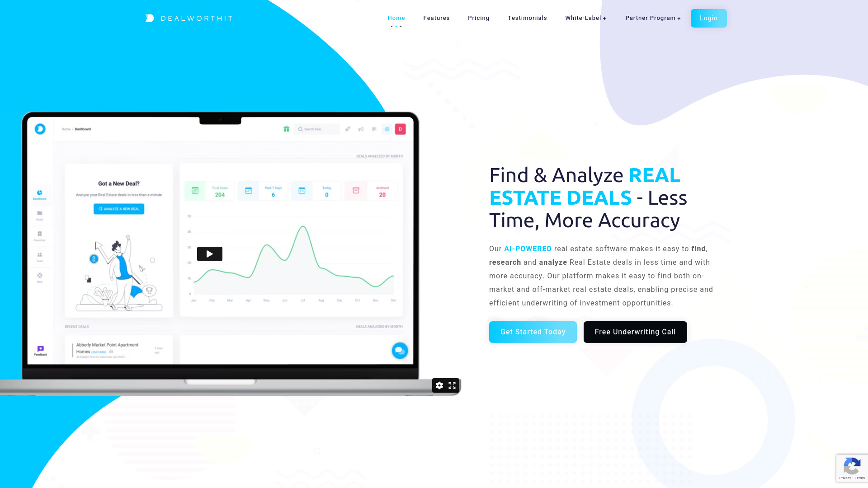Expand the White-Label dropdown menu

pos(585,18)
